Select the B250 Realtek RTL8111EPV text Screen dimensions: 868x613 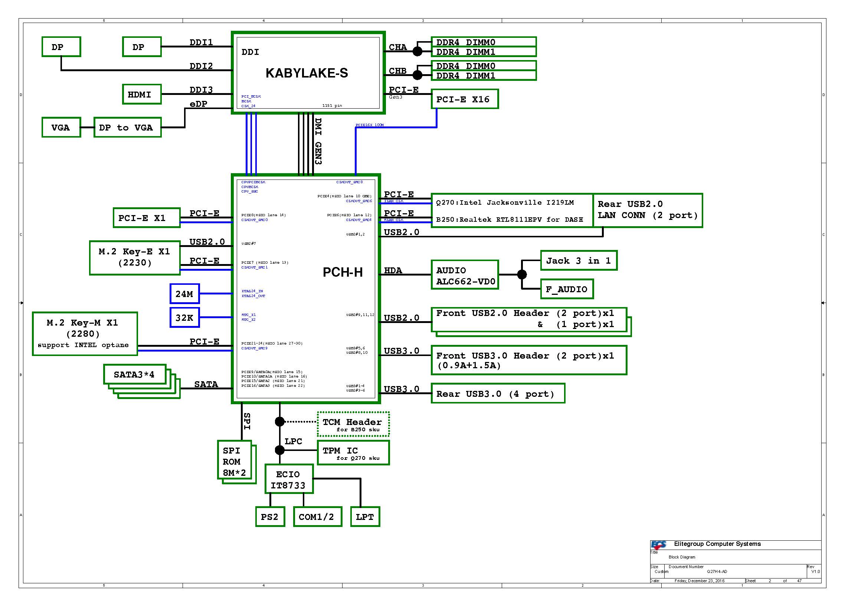pyautogui.click(x=509, y=220)
